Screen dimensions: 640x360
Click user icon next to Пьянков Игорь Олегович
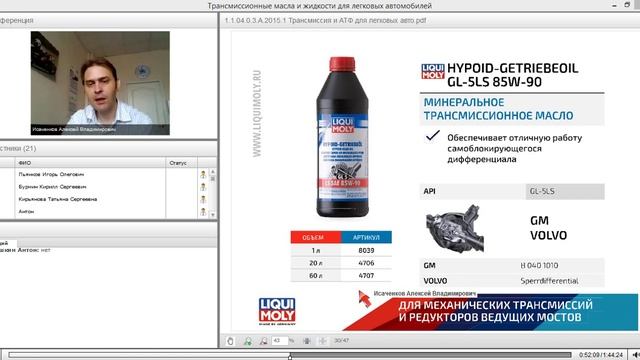point(203,174)
